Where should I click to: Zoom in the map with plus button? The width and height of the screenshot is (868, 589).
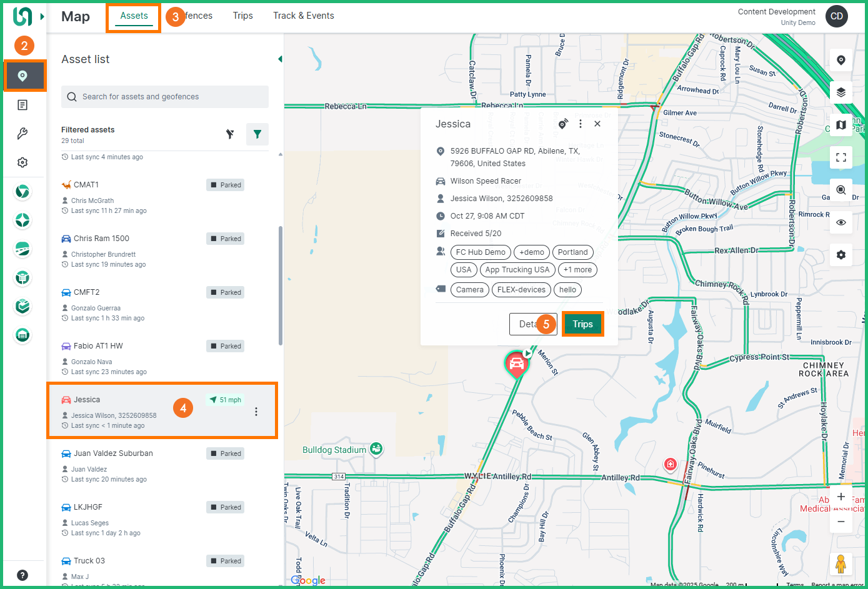coord(841,497)
